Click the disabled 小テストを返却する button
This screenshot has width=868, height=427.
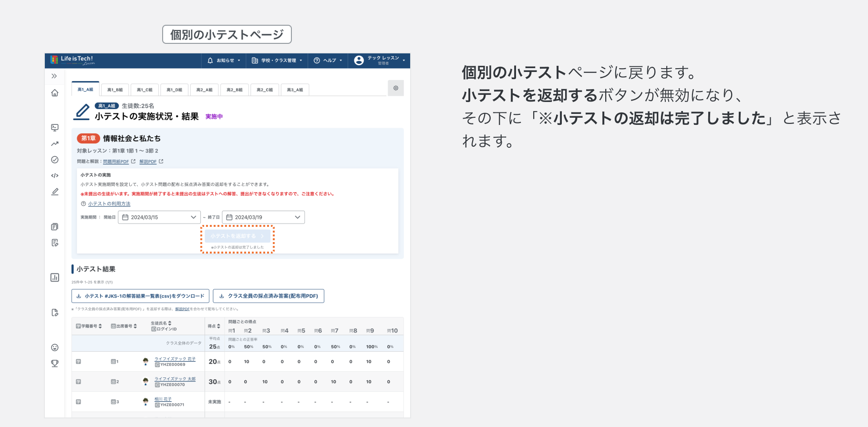coord(238,236)
